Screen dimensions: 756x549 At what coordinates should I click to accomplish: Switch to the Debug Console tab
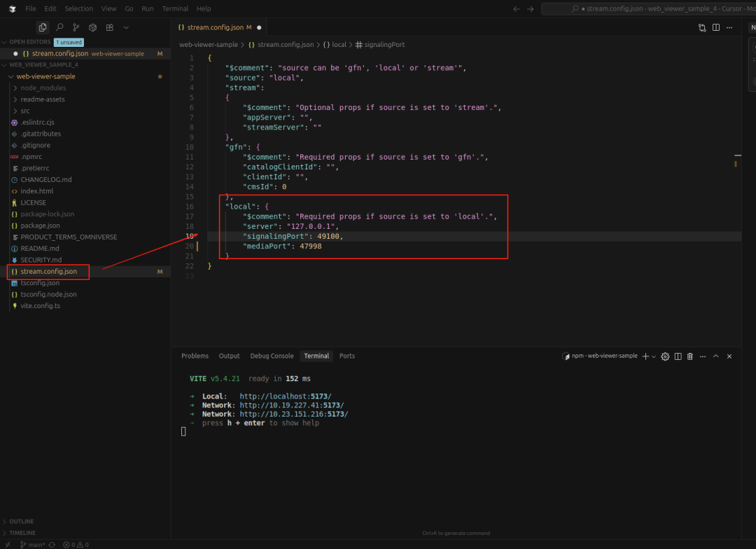pyautogui.click(x=272, y=356)
